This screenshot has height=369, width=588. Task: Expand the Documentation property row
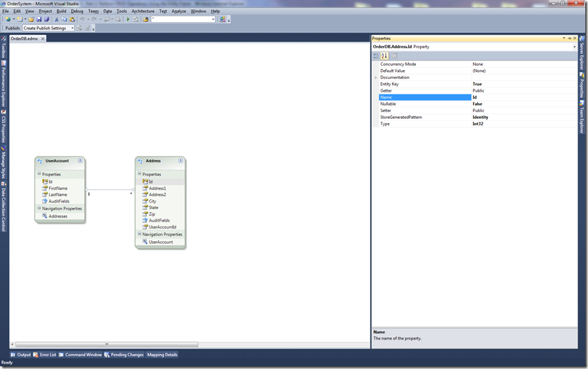point(376,77)
